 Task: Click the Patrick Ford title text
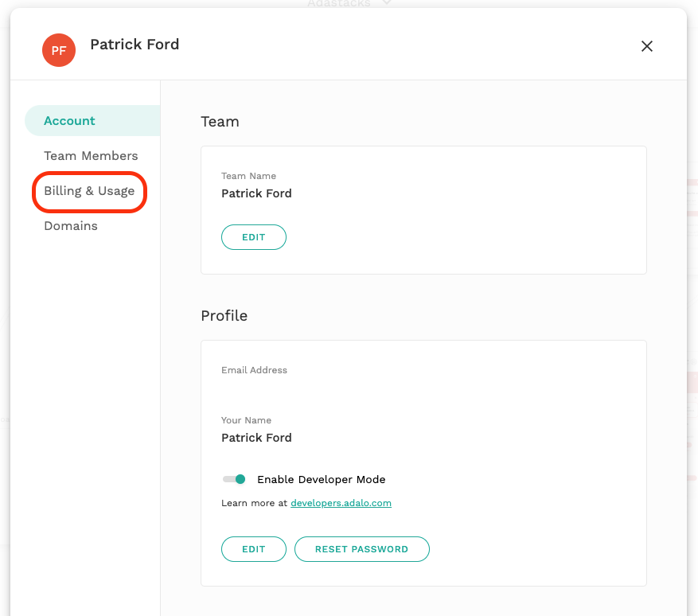point(135,45)
